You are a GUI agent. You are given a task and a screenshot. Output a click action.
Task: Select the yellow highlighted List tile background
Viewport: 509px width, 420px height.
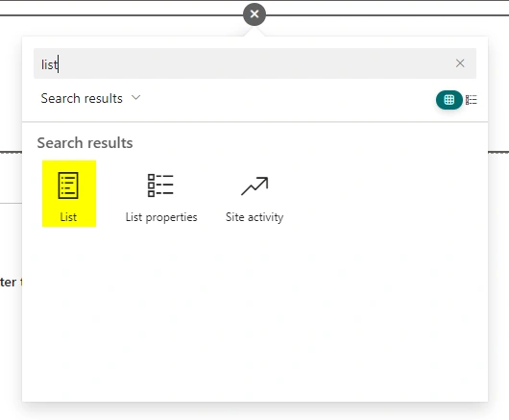click(69, 193)
